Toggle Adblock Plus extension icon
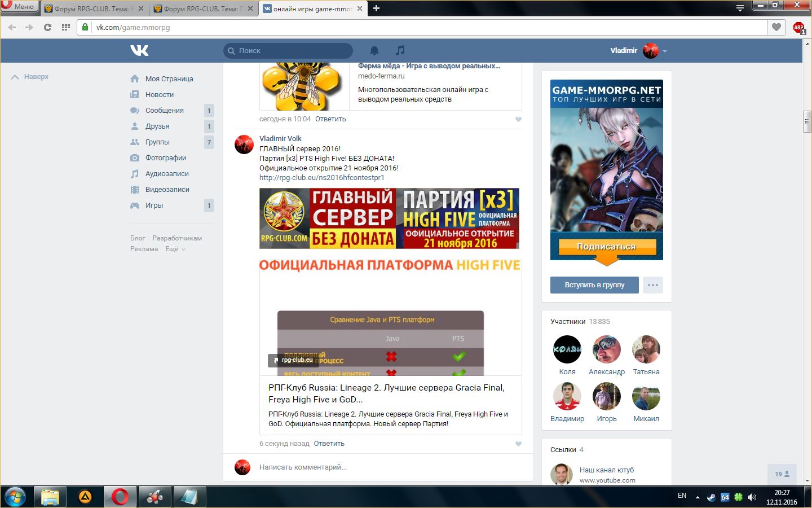The width and height of the screenshot is (812, 508). coord(798,27)
